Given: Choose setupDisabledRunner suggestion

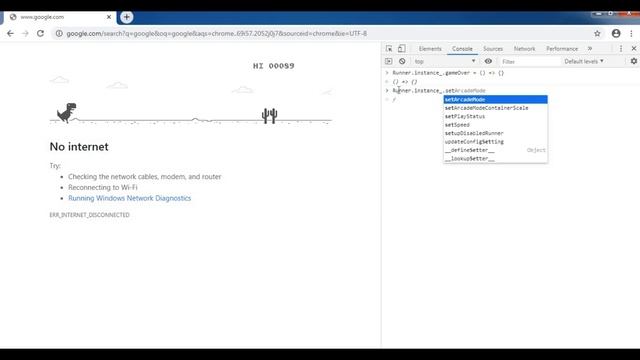Looking at the screenshot, I should click(x=496, y=133).
